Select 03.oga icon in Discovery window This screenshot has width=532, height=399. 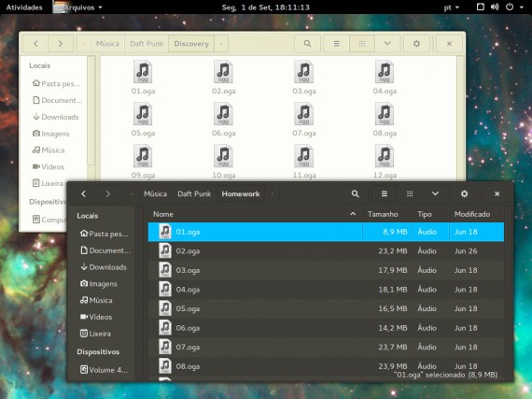pos(303,72)
